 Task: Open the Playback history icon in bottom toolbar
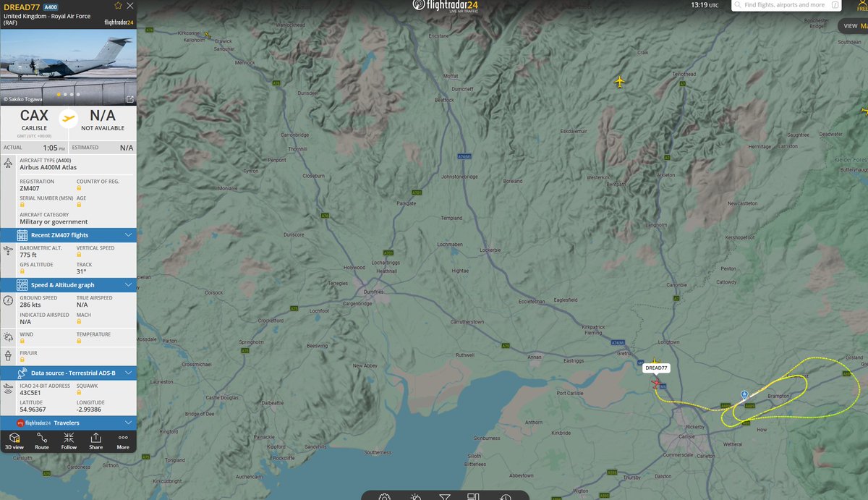(504, 497)
